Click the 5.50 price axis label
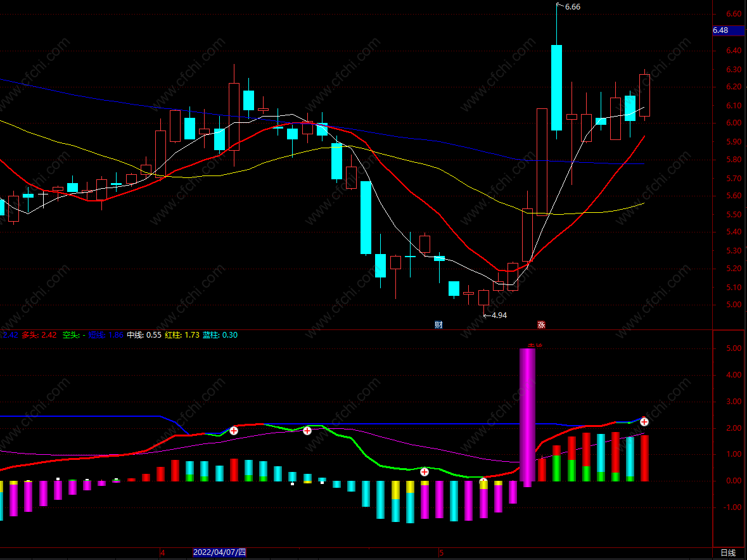 click(x=734, y=214)
